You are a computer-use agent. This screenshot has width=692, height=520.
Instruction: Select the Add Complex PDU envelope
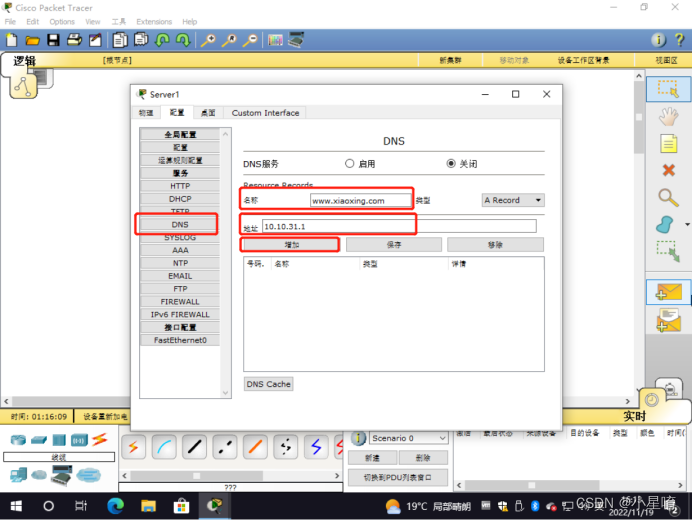coord(669,320)
